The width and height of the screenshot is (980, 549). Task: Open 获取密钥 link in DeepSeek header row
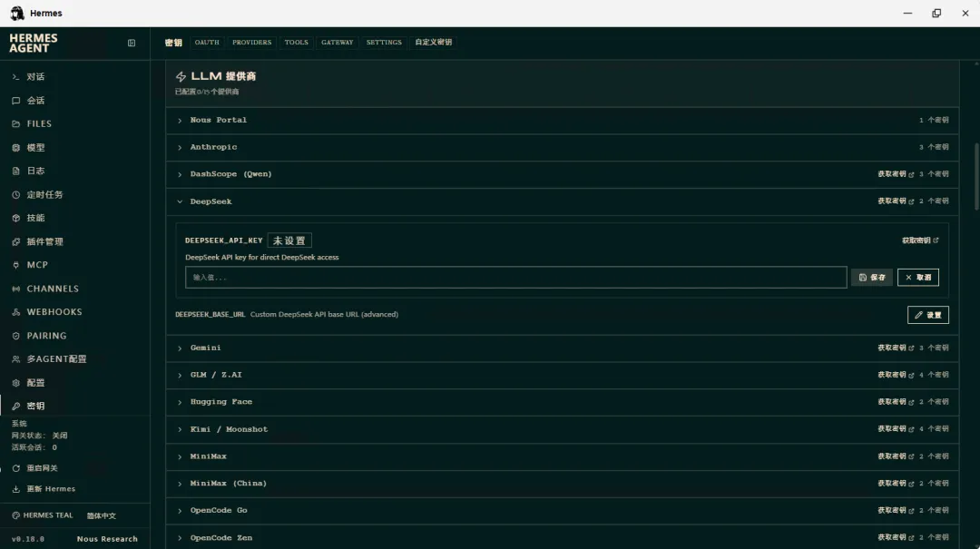[x=896, y=201]
